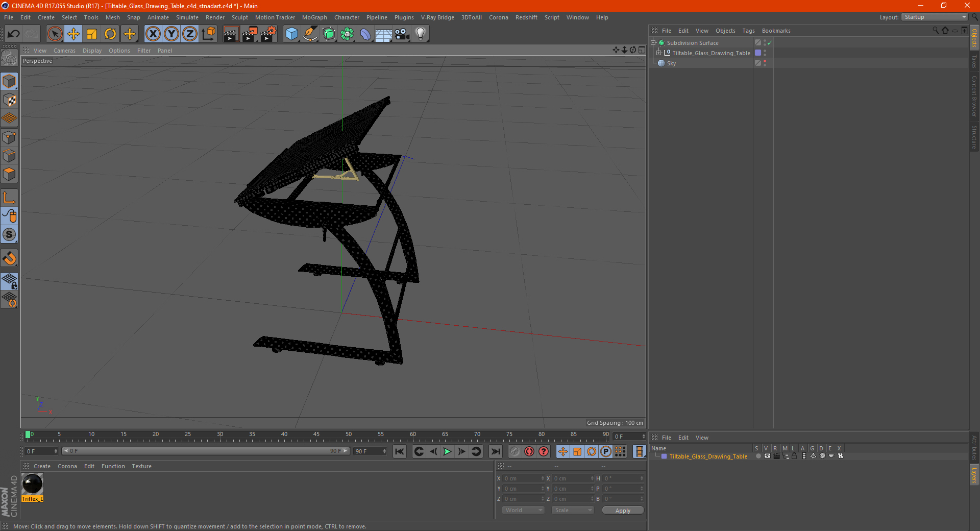Add a Camera object

[402, 34]
